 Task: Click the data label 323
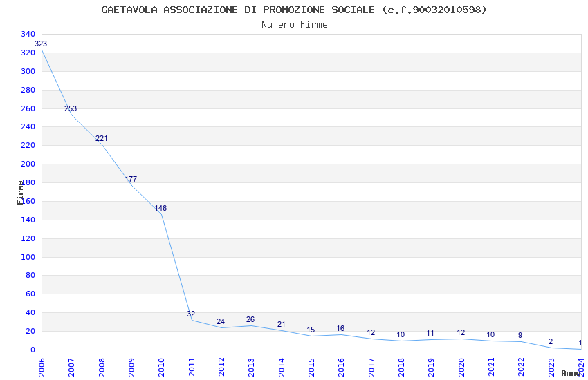41,44
